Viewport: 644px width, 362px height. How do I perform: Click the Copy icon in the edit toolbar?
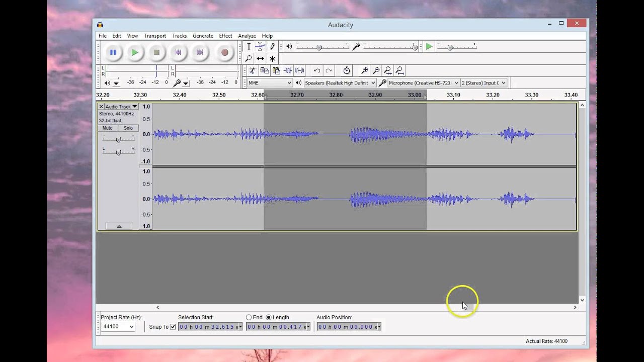(264, 70)
